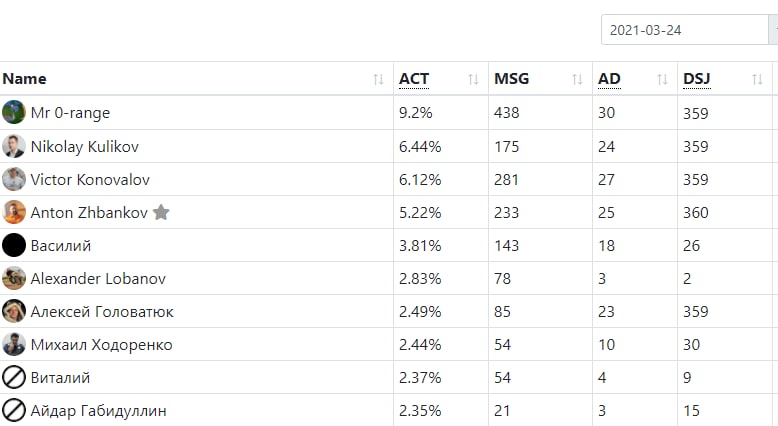Click the DSJ column header label
Image resolution: width=778 pixels, height=426 pixels.
click(697, 79)
